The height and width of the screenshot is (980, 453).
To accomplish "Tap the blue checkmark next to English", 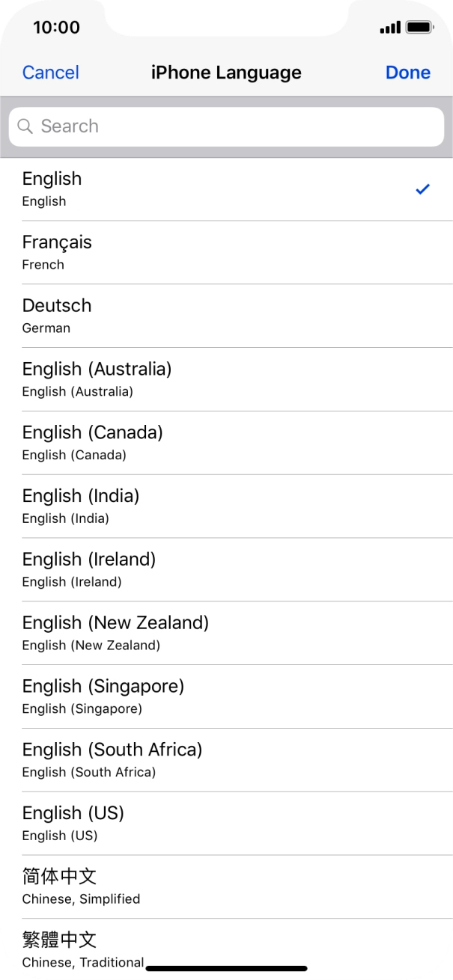I will tap(423, 189).
